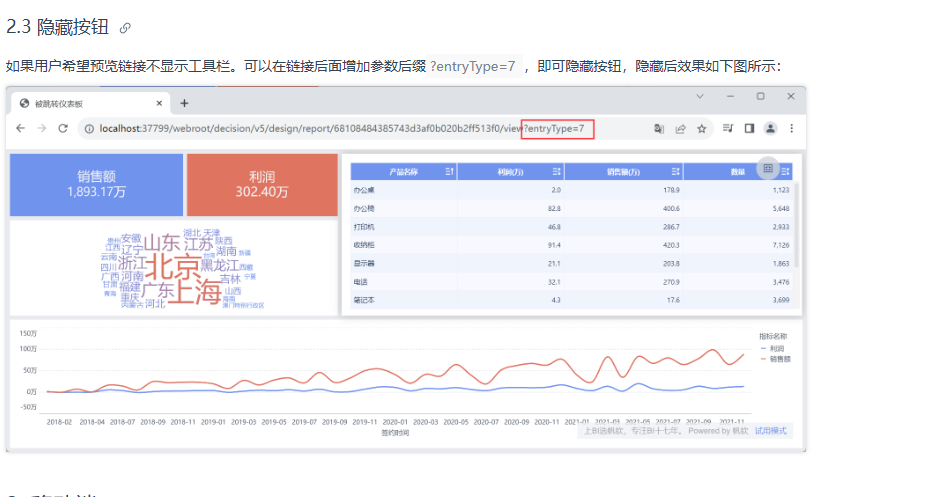Click the floating table widget icon
Viewport: 934px width, 497px height.
click(x=768, y=169)
